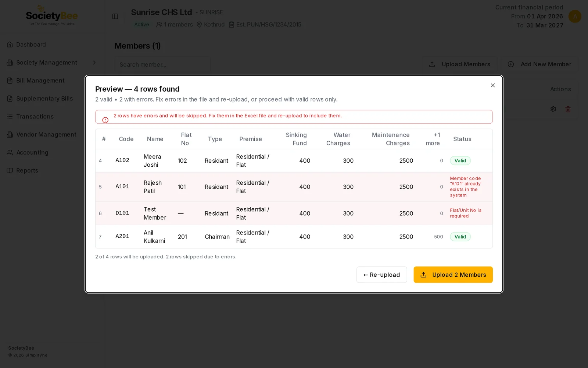
Task: Click the Status column header
Action: pos(462,139)
